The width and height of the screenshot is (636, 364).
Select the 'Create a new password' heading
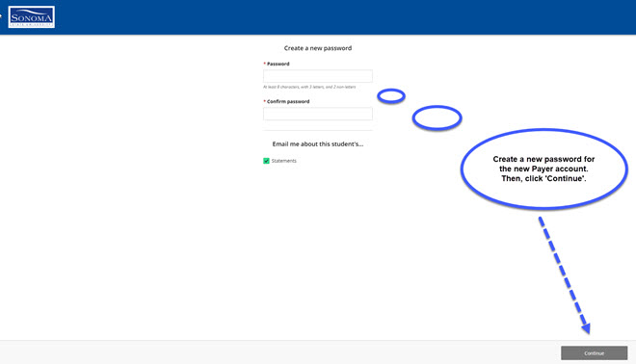318,48
